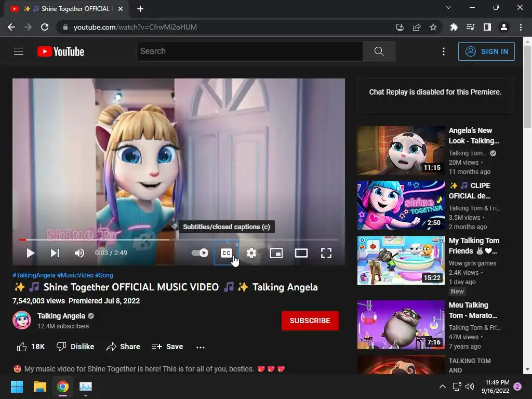The height and width of the screenshot is (399, 532).
Task: Skip to the next video
Action: [x=55, y=253]
